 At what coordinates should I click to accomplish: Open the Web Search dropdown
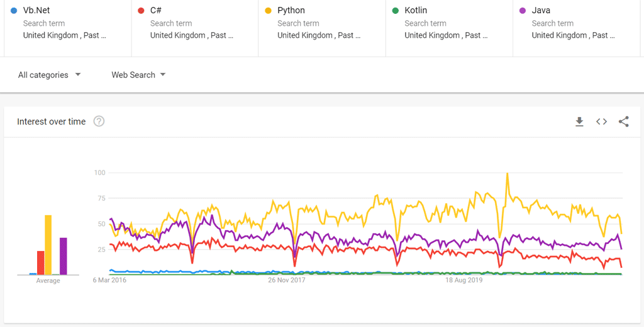tap(133, 75)
